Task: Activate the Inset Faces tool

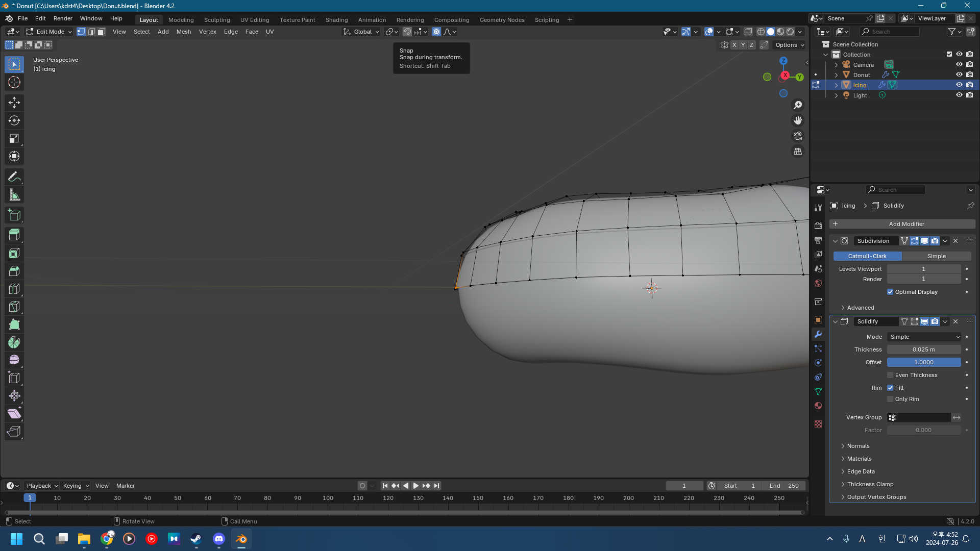Action: [14, 253]
